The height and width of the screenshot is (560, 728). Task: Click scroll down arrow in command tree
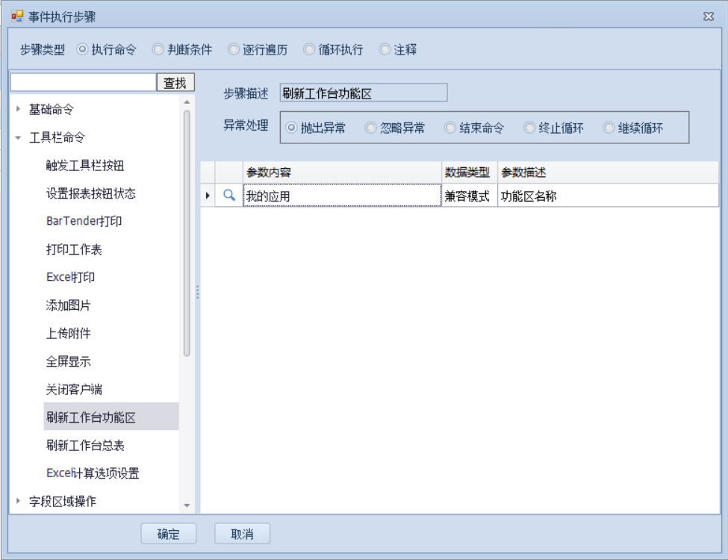click(x=187, y=506)
